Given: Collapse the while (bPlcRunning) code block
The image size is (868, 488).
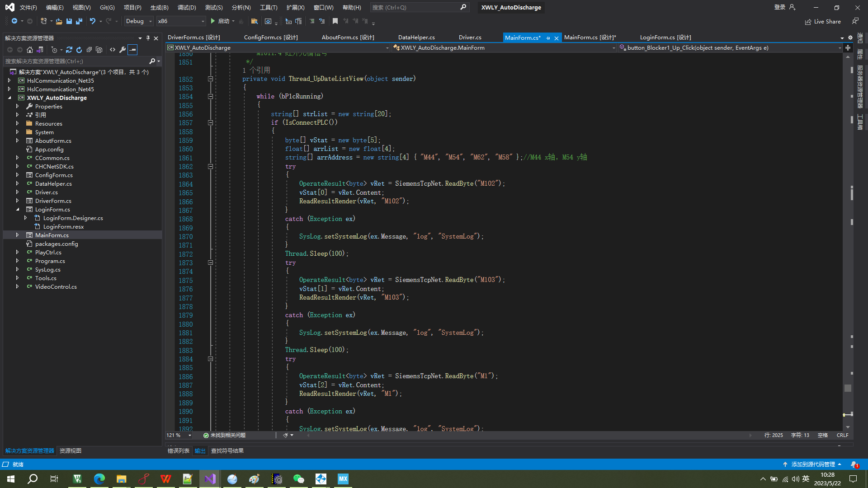Looking at the screenshot, I should [210, 97].
